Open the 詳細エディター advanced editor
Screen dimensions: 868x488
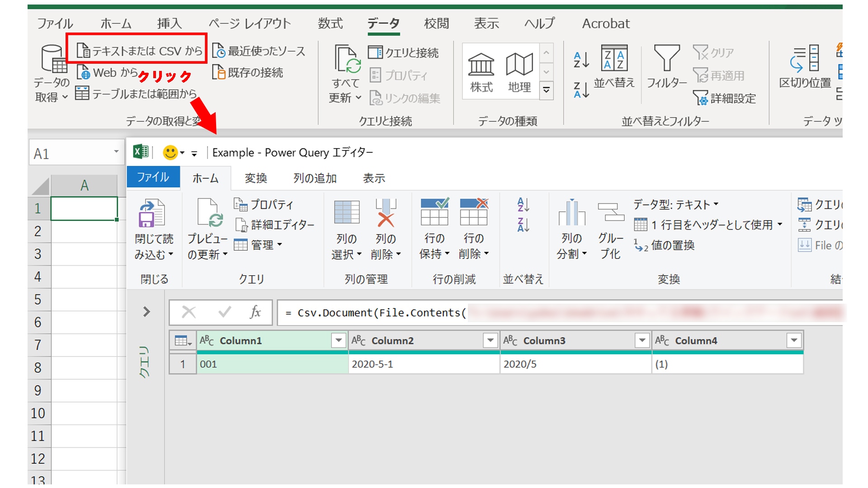(274, 225)
